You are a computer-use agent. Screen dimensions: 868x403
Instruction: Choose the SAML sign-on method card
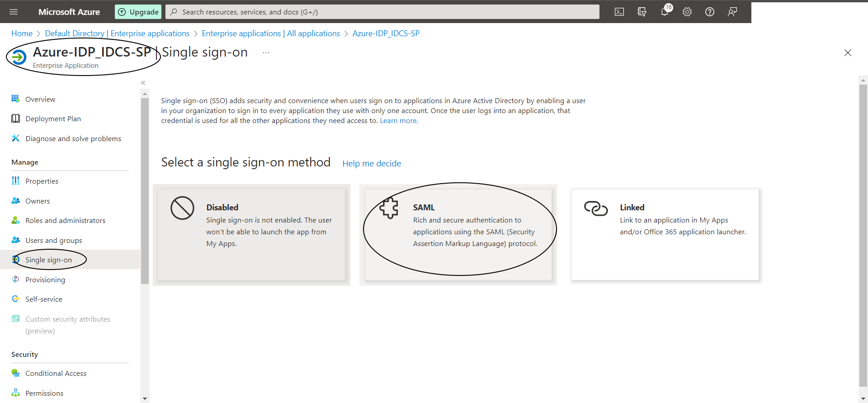tap(458, 235)
